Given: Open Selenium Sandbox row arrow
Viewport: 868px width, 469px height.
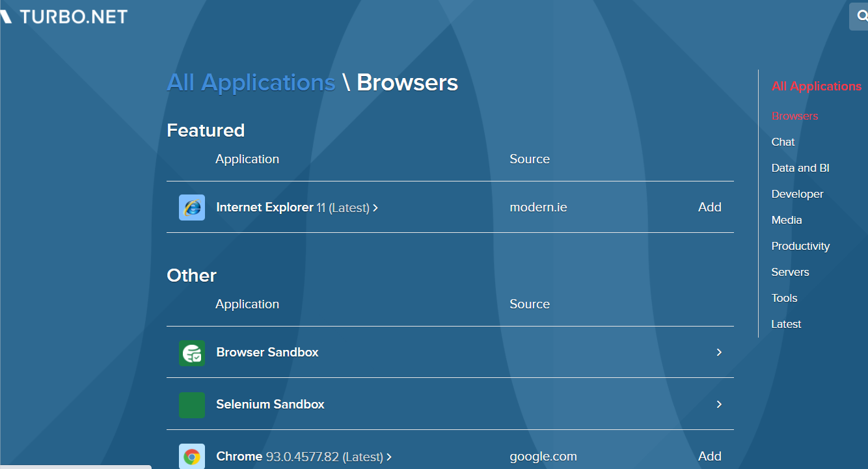Looking at the screenshot, I should (x=719, y=405).
